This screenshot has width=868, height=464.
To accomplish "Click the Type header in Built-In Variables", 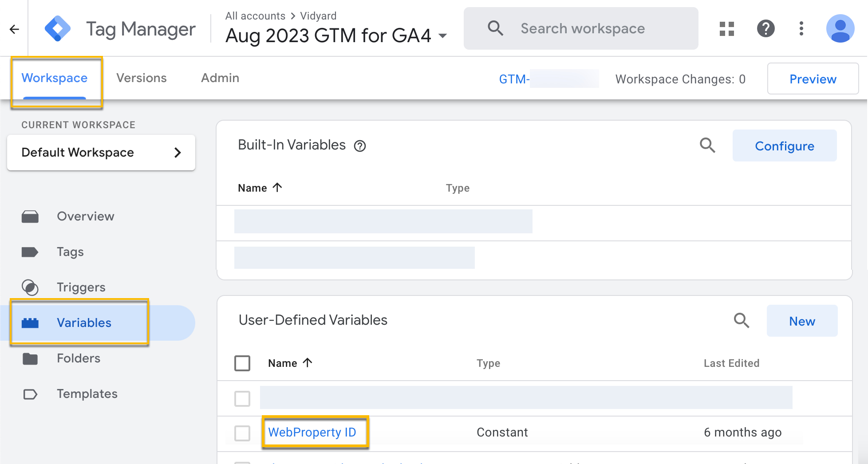I will click(x=458, y=188).
